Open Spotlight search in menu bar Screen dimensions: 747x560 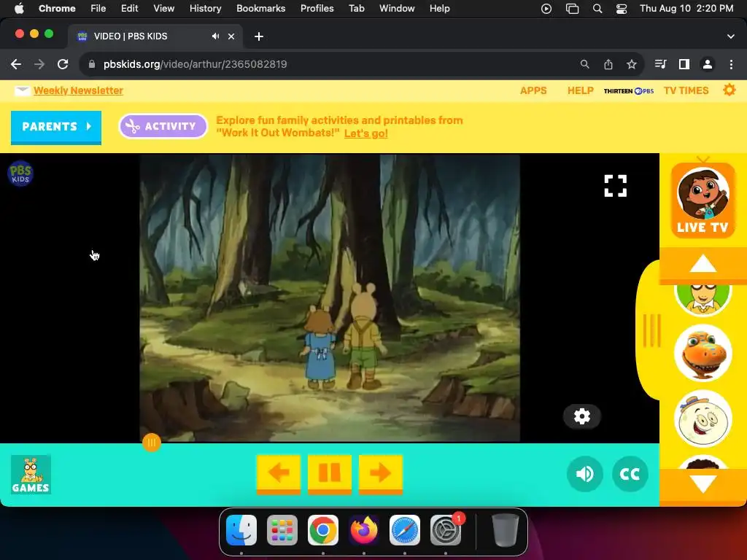pos(597,9)
